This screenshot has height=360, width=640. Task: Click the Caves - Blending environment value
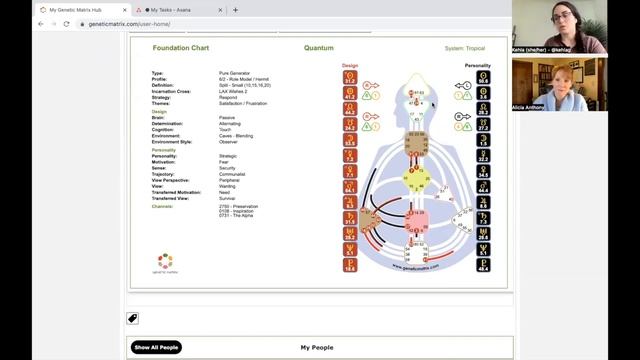point(236,136)
